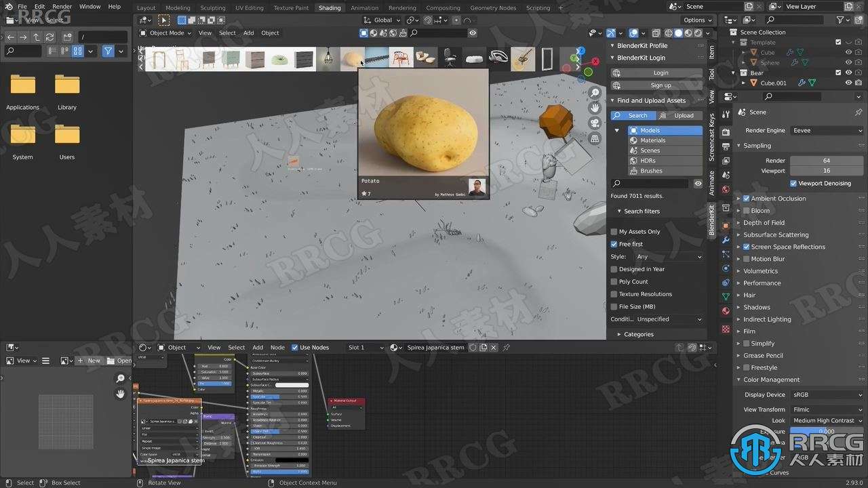Click the BlenderKit Sign up button
The width and height of the screenshot is (868, 488).
tap(656, 85)
